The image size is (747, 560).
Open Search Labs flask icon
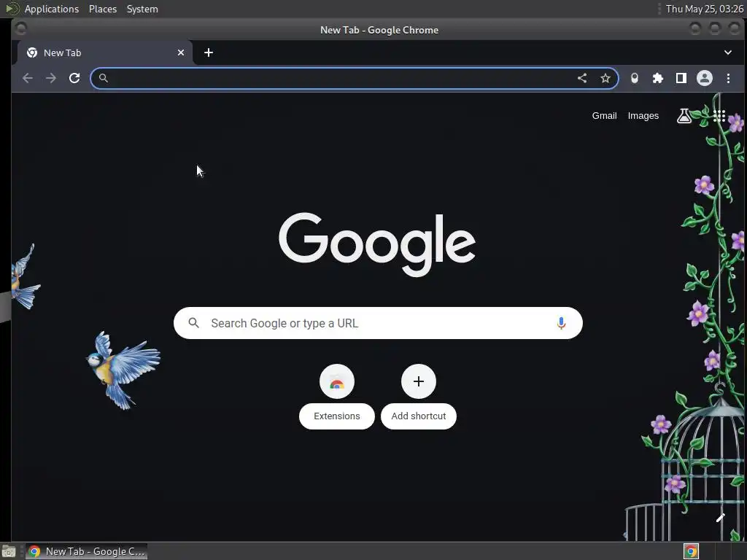(x=684, y=116)
